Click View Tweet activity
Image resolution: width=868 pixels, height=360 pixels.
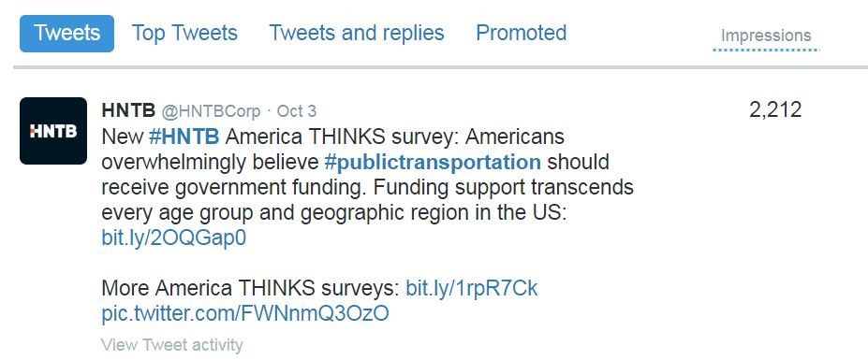[172, 345]
